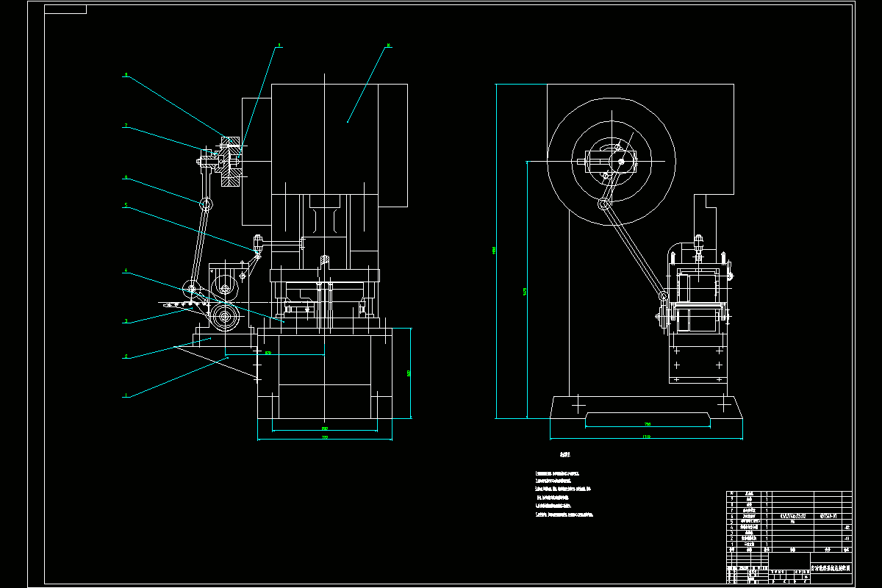Click part balloon number 2
The width and height of the screenshot is (882, 588).
[126, 356]
